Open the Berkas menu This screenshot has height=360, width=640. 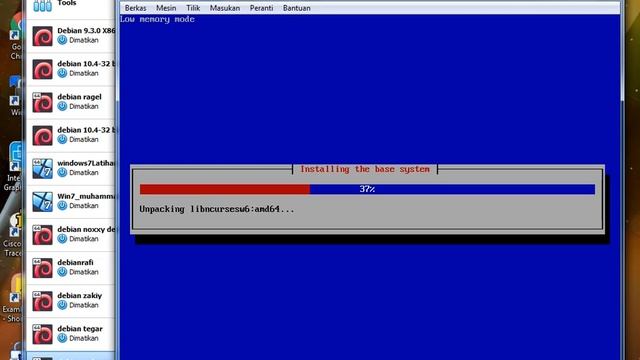click(135, 8)
